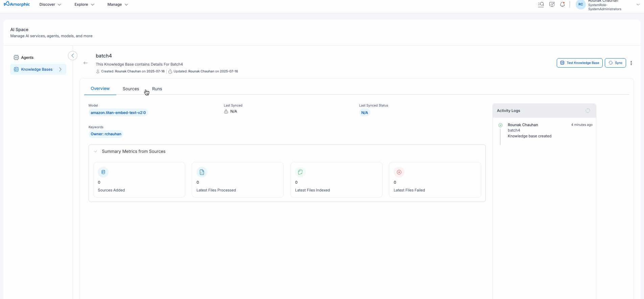Click the Amorphic logo in the header

click(17, 4)
